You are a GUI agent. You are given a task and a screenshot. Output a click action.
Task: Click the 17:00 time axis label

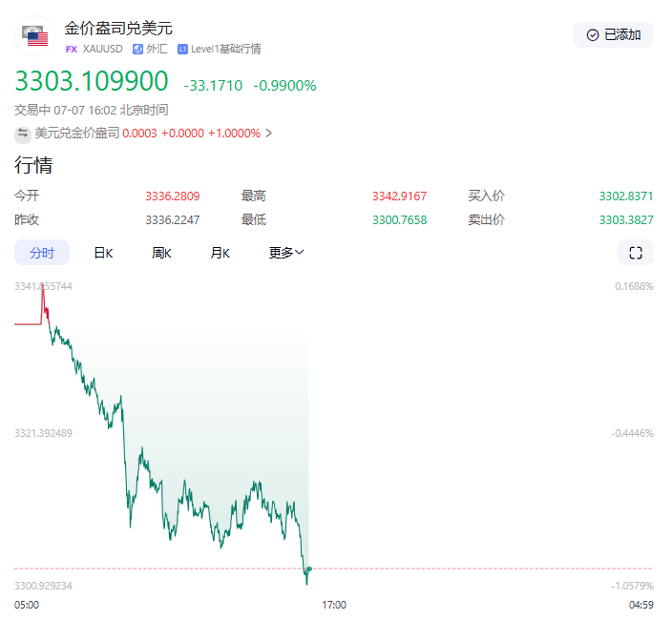334,605
